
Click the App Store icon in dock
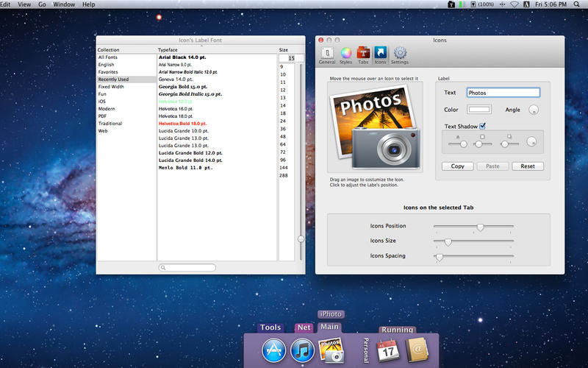273,350
